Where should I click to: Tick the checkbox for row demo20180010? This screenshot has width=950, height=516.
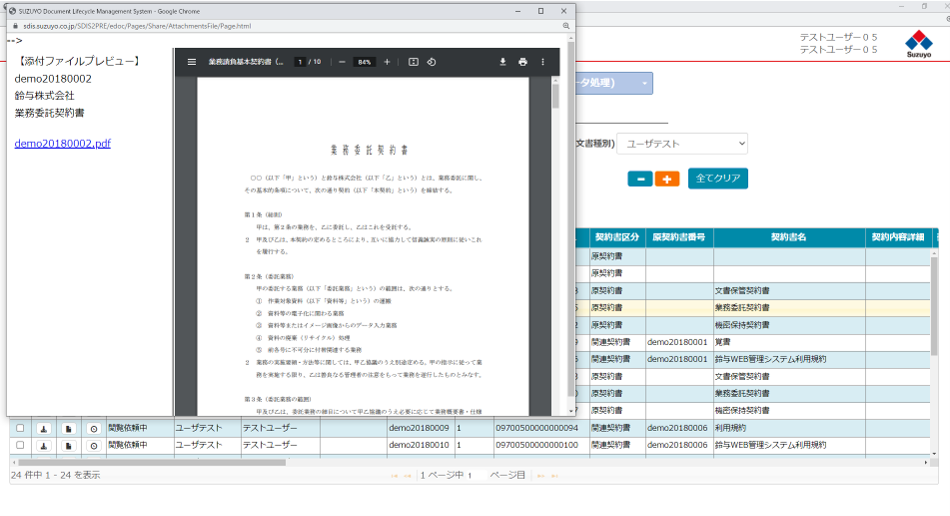tap(20, 445)
